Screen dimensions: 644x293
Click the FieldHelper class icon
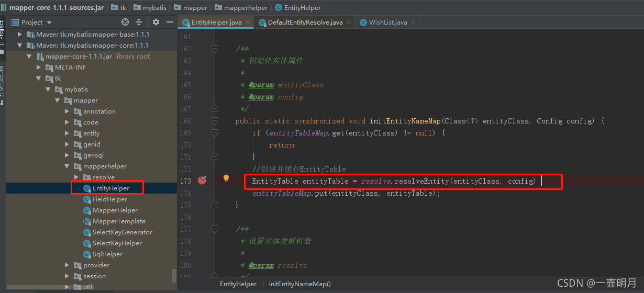pos(87,199)
